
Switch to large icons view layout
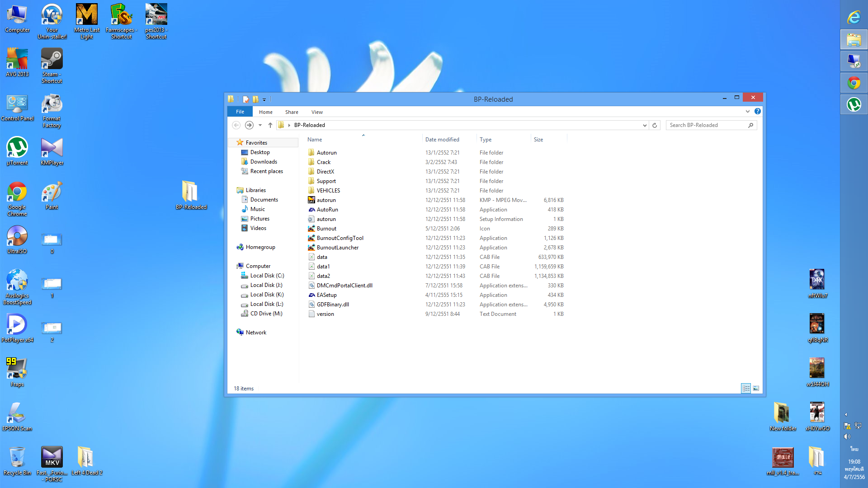point(756,388)
